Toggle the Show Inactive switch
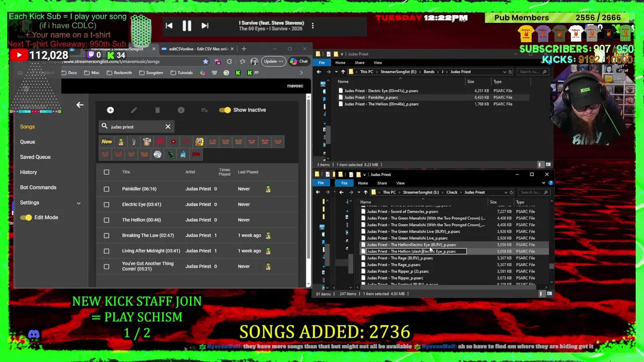This screenshot has width=644, height=362. point(225,110)
